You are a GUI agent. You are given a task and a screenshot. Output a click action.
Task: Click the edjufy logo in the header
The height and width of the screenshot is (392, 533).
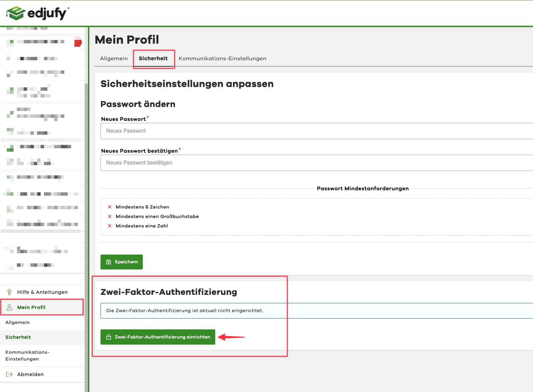(37, 13)
